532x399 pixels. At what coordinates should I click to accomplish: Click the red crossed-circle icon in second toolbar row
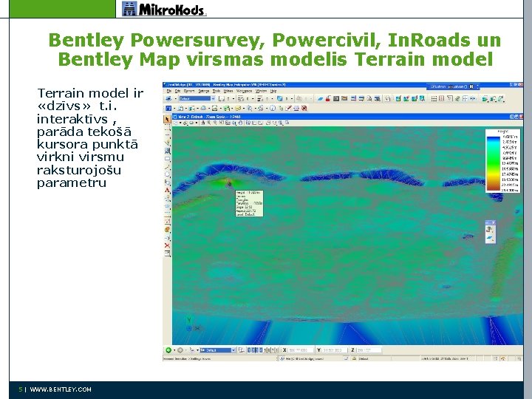pyautogui.click(x=304, y=108)
